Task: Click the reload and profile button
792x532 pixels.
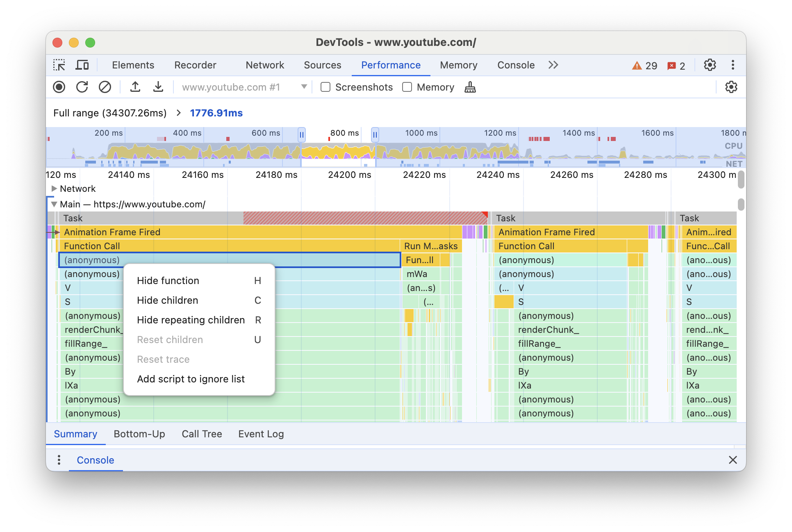Action: (82, 87)
